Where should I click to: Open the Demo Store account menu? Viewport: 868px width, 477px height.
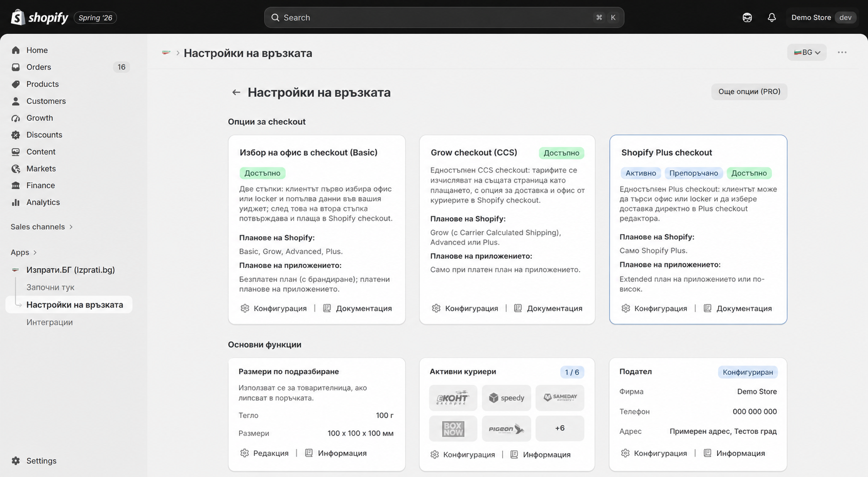(x=823, y=17)
